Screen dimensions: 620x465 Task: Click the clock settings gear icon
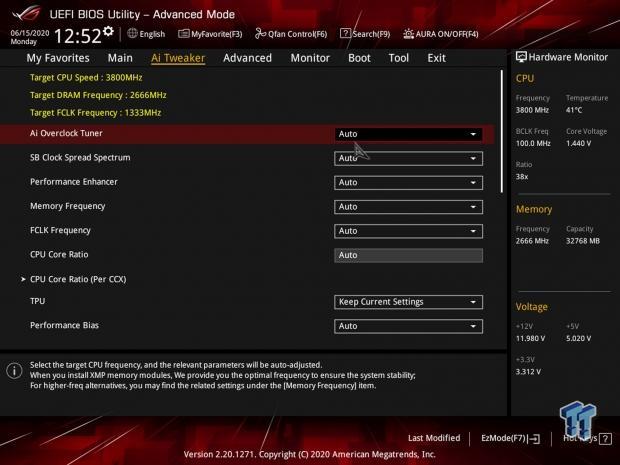click(x=108, y=31)
